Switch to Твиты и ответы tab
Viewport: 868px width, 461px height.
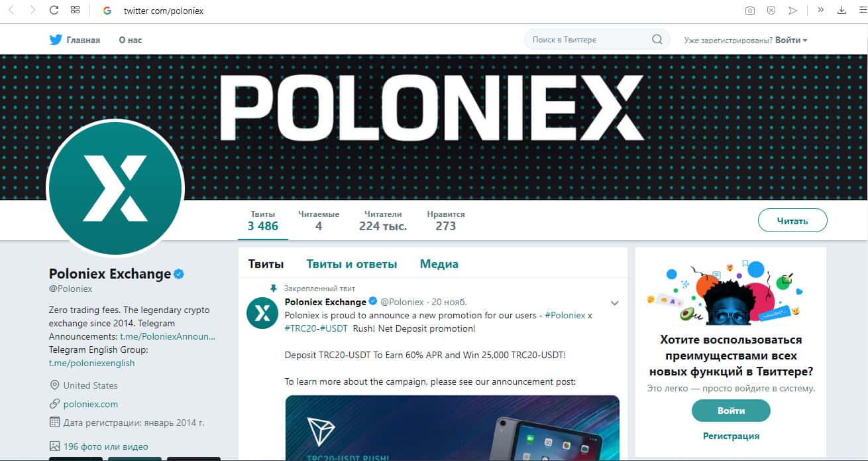(351, 264)
